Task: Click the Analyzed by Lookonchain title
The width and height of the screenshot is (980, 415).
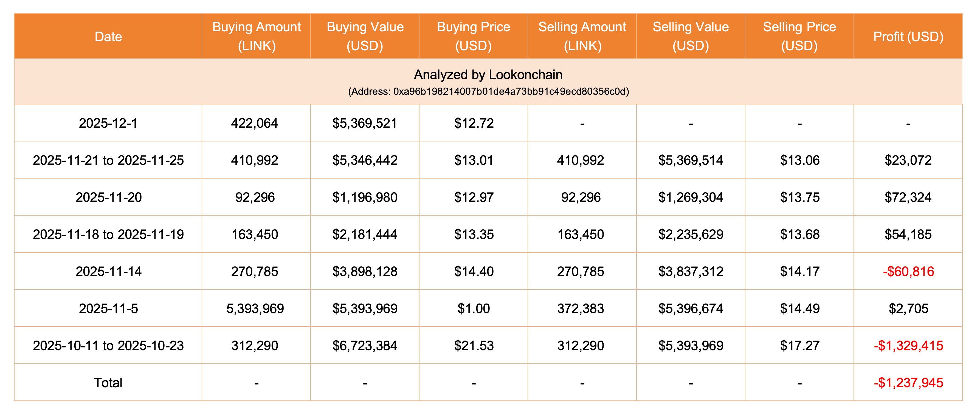Action: pos(488,75)
